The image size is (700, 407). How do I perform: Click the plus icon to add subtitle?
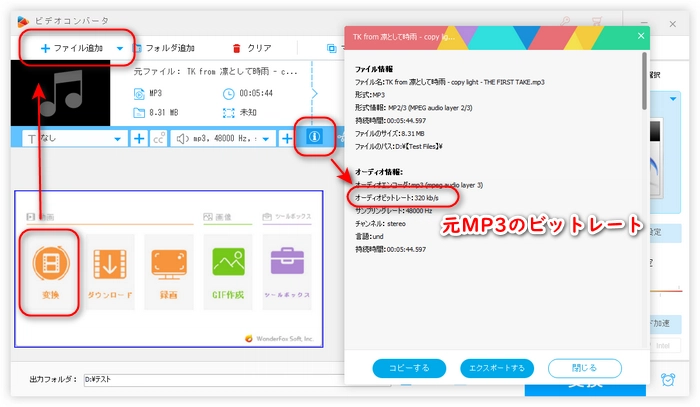(139, 138)
